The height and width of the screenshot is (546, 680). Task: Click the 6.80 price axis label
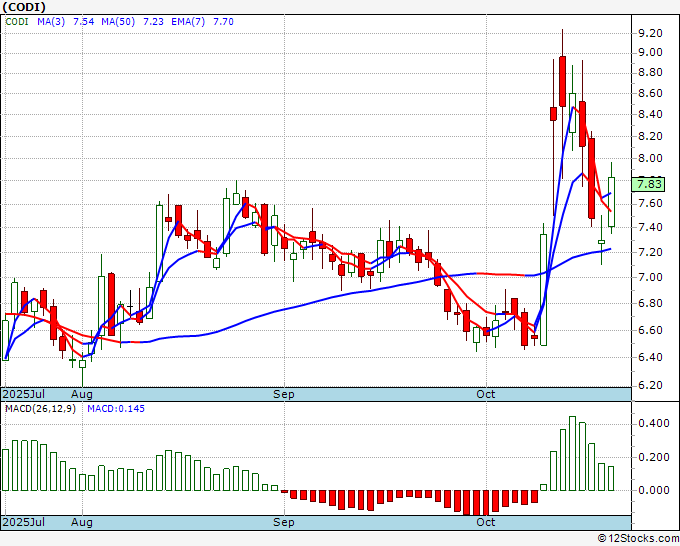pos(650,303)
